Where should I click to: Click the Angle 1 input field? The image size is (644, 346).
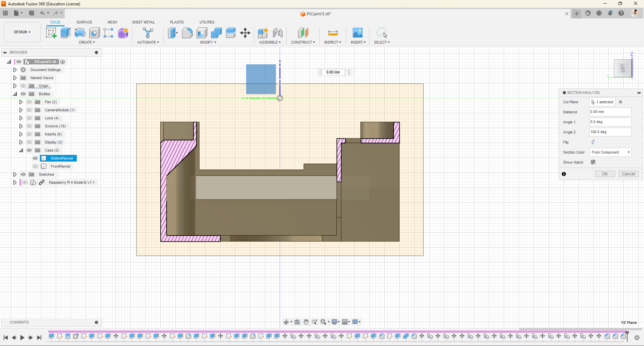click(x=610, y=122)
